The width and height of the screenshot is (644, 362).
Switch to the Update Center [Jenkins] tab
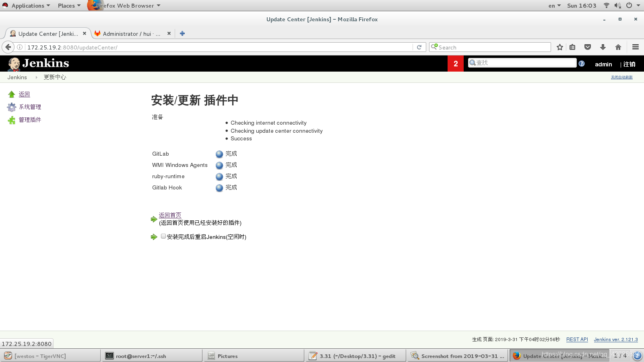(48, 34)
